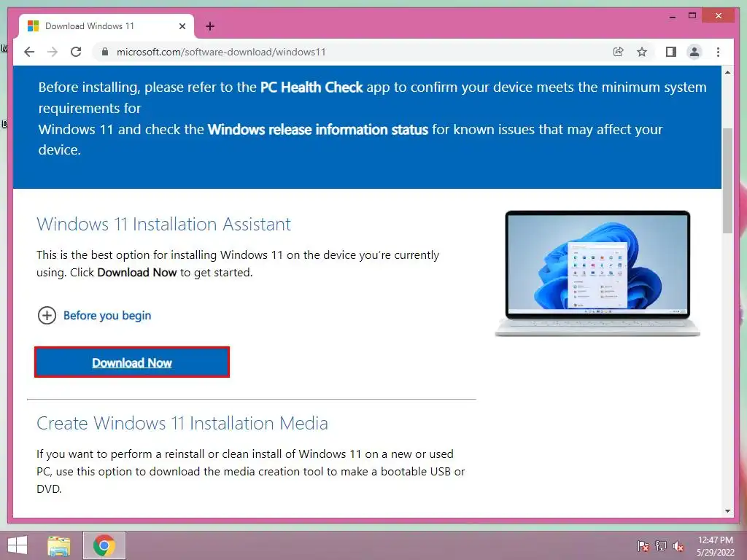This screenshot has height=560, width=747.
Task: Expand the Before you begin section
Action: coord(47,315)
